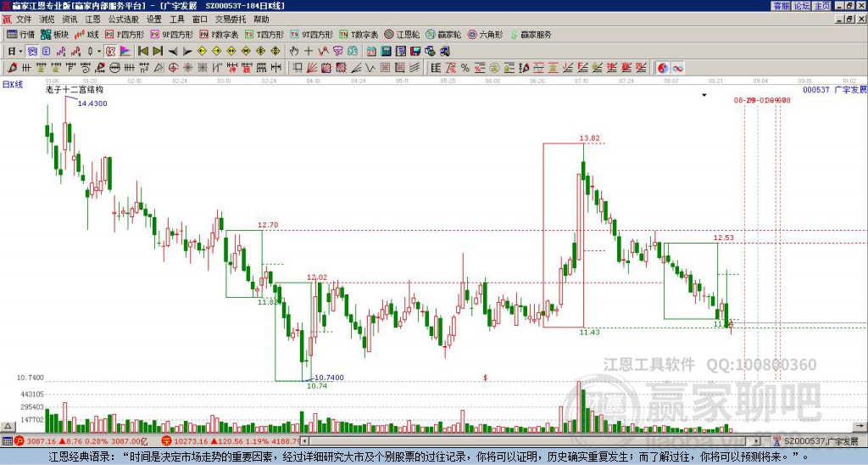Toggle the infinity symbol icon

tap(677, 68)
